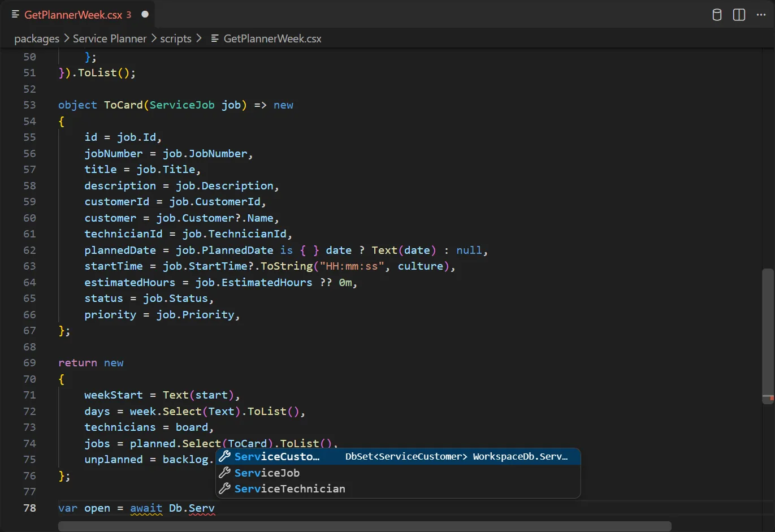
Task: Split the editor to the right
Action: pos(739,15)
